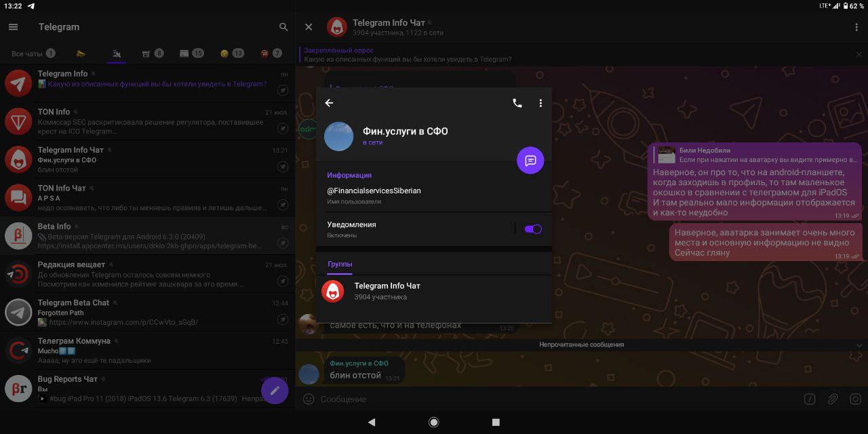This screenshot has width=868, height=434.
Task: Open the TON Info channel
Action: tap(147, 121)
